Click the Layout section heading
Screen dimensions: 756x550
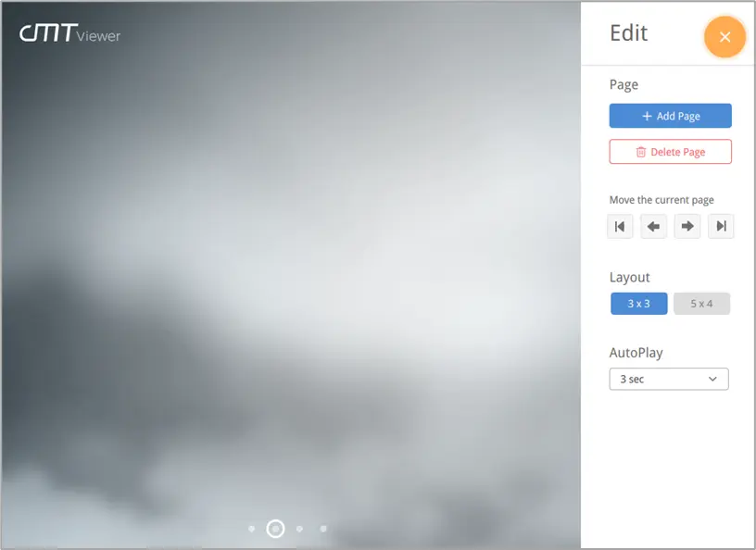click(629, 277)
